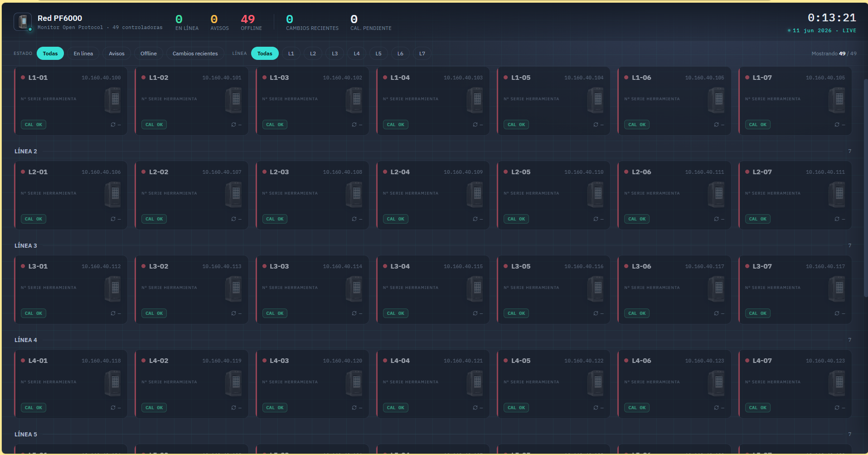Click the Red PF6000 controller logo icon

click(x=23, y=22)
